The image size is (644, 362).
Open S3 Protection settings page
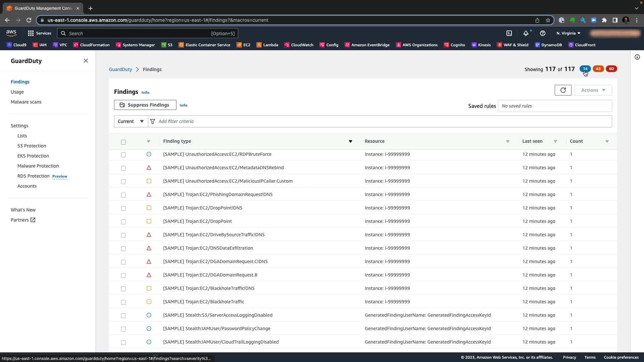pyautogui.click(x=32, y=146)
